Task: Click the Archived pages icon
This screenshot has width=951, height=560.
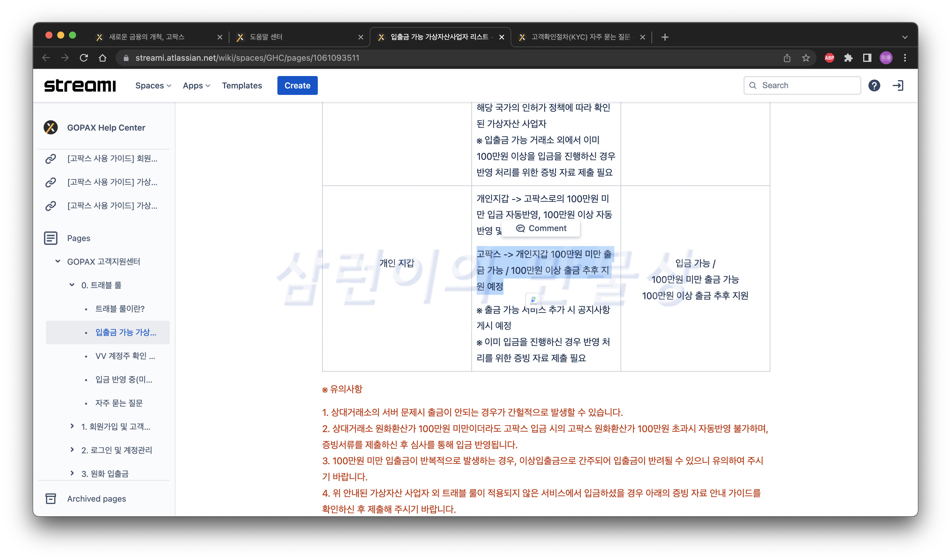Action: 51,498
